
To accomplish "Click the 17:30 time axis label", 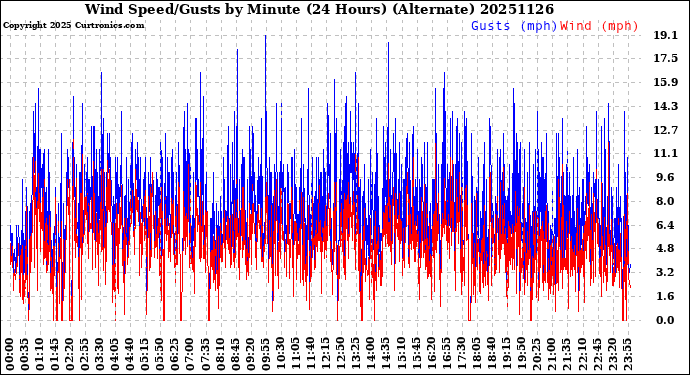I will [x=461, y=354].
